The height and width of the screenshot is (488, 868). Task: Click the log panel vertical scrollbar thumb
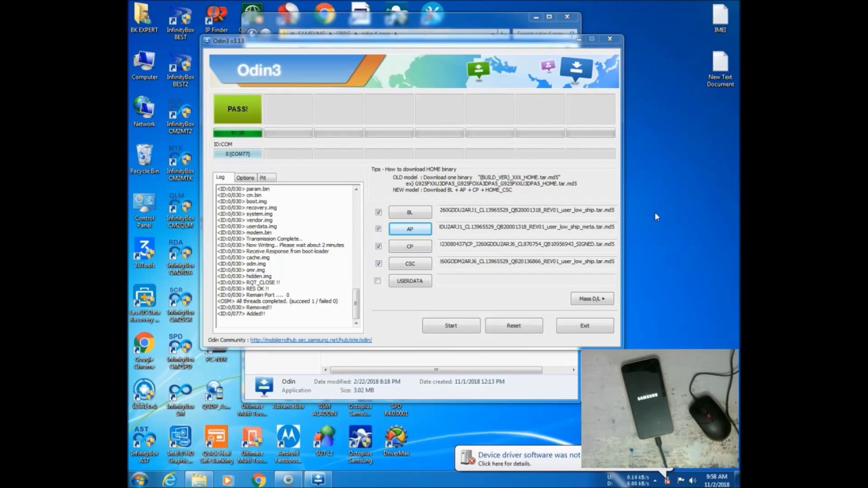coord(355,303)
